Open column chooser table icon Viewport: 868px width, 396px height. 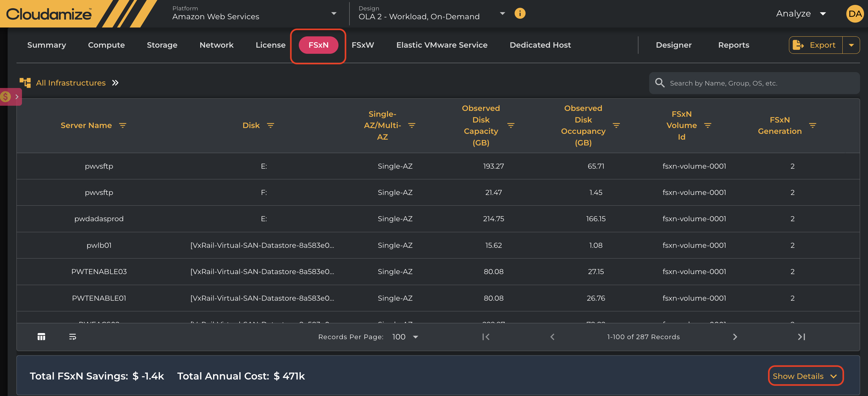point(41,337)
